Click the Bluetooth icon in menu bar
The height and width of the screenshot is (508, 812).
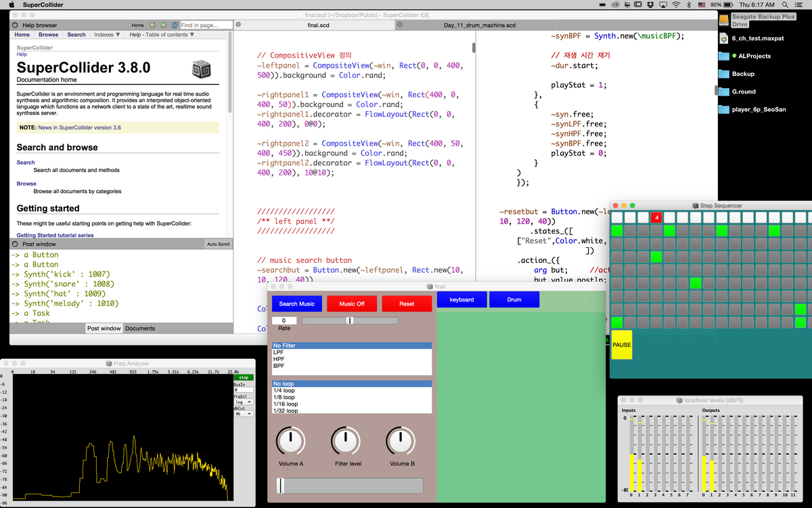[x=690, y=4]
